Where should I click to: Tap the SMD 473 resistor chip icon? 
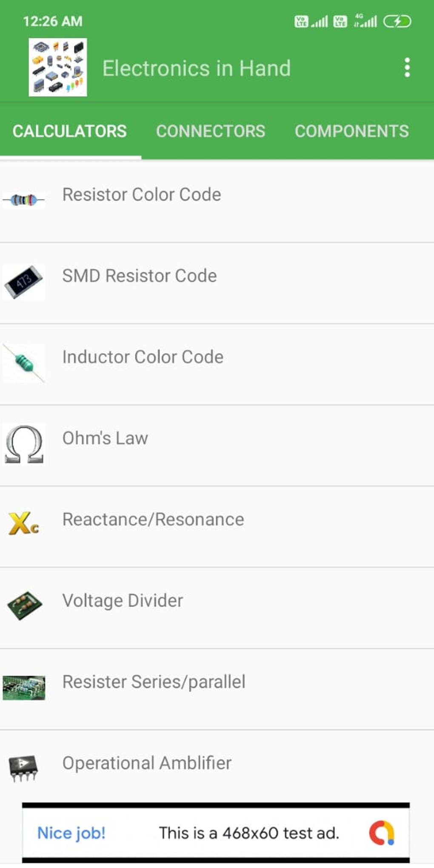pos(24,281)
